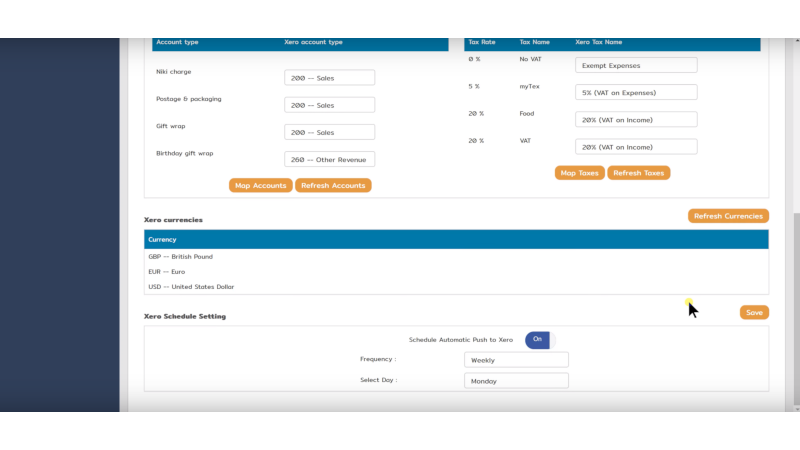Image resolution: width=800 pixels, height=450 pixels.
Task: Click Xero account type column header
Action: (x=313, y=42)
